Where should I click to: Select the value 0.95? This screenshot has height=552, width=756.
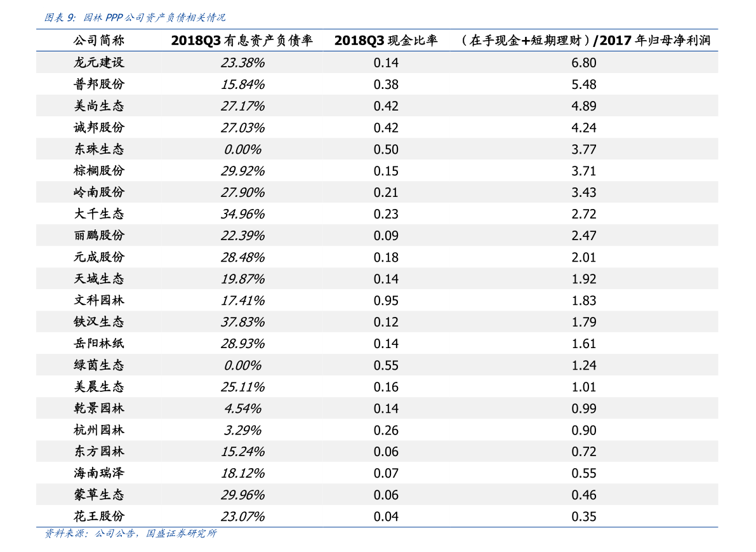click(386, 300)
